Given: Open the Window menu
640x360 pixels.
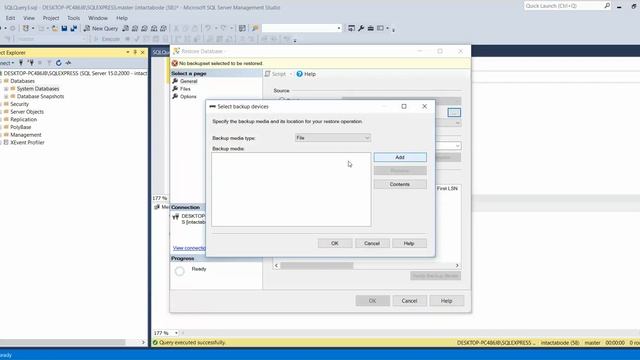Looking at the screenshot, I should (x=98, y=18).
